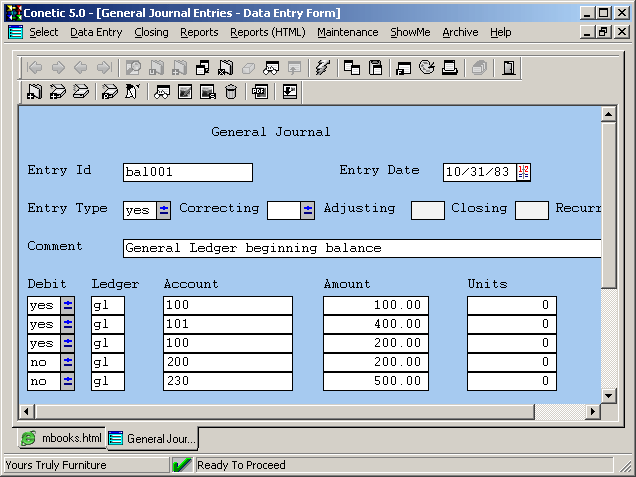Click the green checkmark status icon
Image resolution: width=636 pixels, height=477 pixels.
pyautogui.click(x=182, y=465)
